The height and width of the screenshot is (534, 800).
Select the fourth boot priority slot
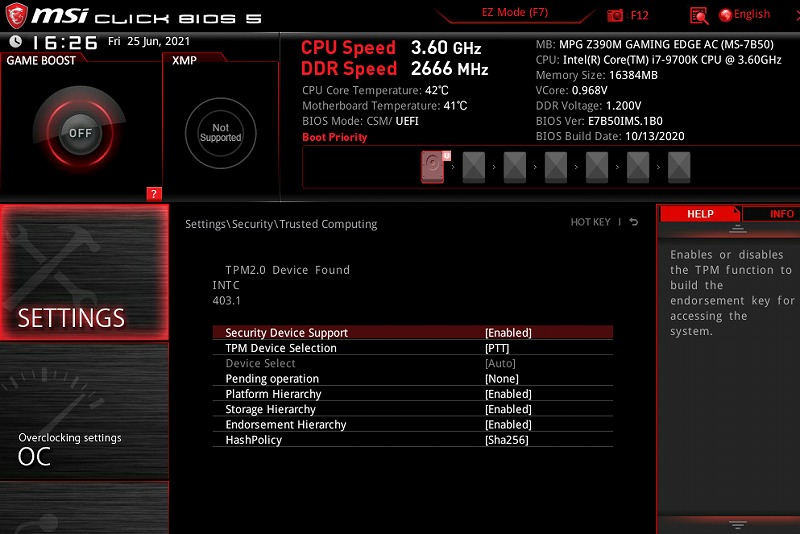point(556,167)
